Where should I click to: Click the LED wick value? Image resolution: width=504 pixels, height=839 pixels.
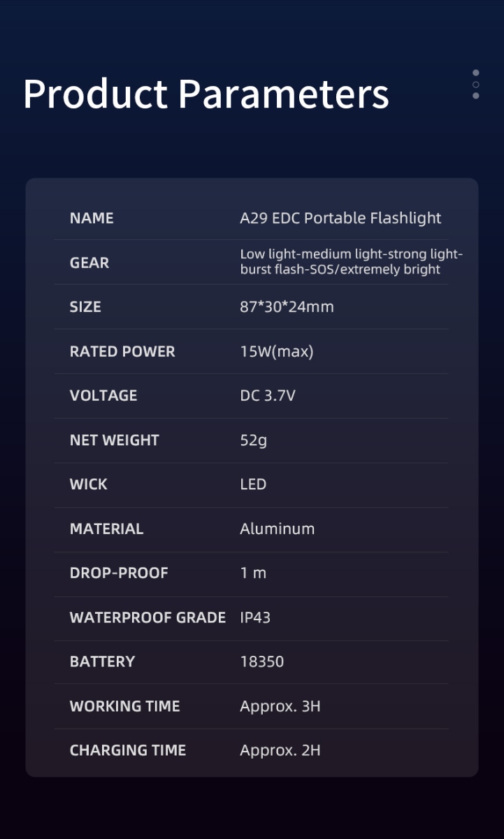253,485
